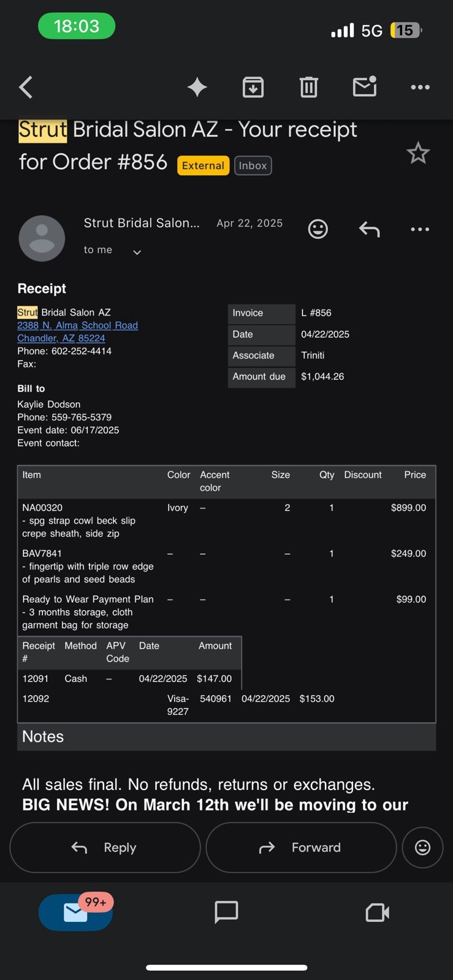Tap the $899.00 price cell
The width and height of the screenshot is (453, 980).
click(x=408, y=507)
